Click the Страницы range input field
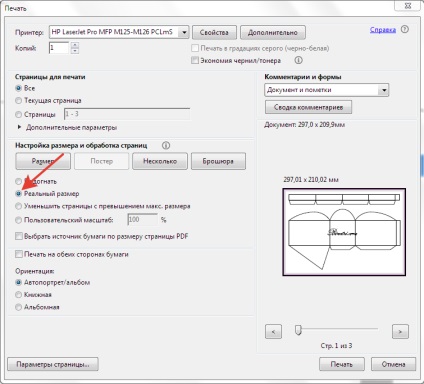Image resolution: width=424 pixels, height=384 pixels. 127,114
